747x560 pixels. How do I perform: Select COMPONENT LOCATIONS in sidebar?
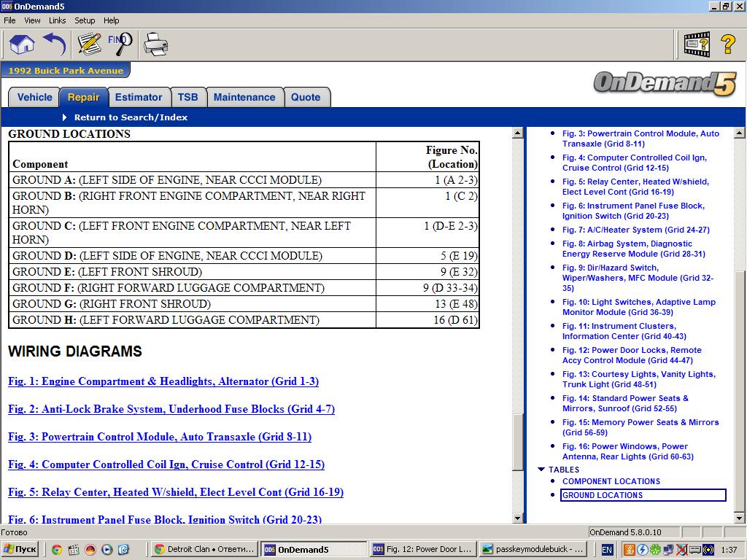click(611, 481)
